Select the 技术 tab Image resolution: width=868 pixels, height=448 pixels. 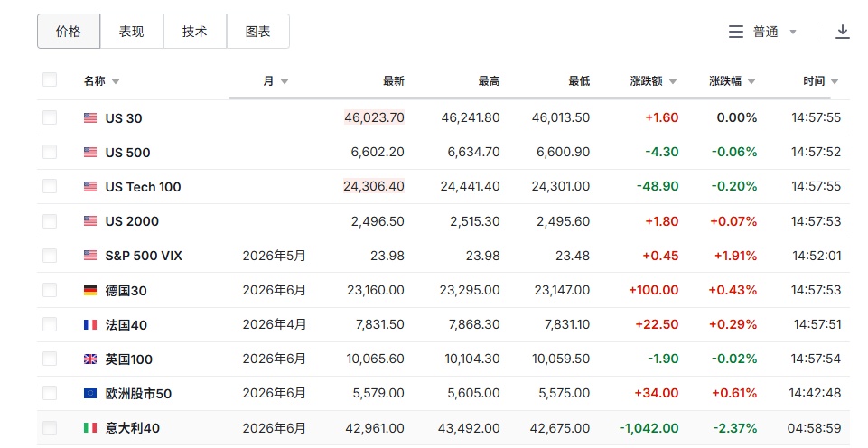tap(194, 32)
